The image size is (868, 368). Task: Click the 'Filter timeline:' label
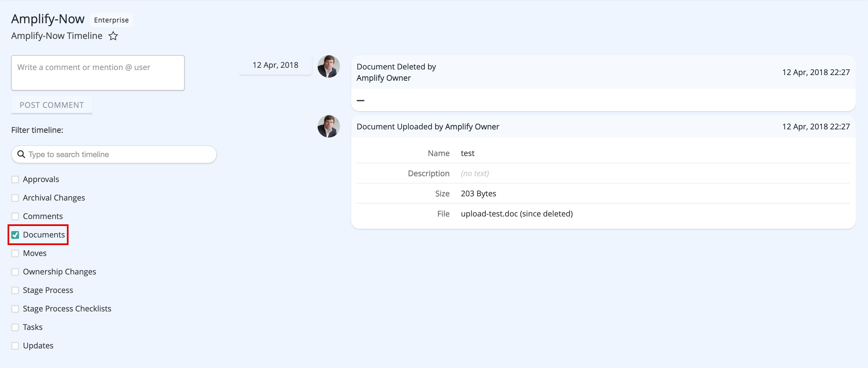(37, 130)
